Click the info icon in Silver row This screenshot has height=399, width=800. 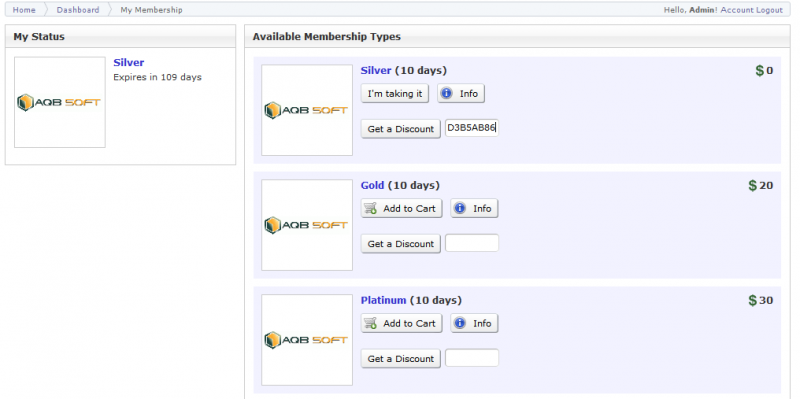pyautogui.click(x=446, y=93)
